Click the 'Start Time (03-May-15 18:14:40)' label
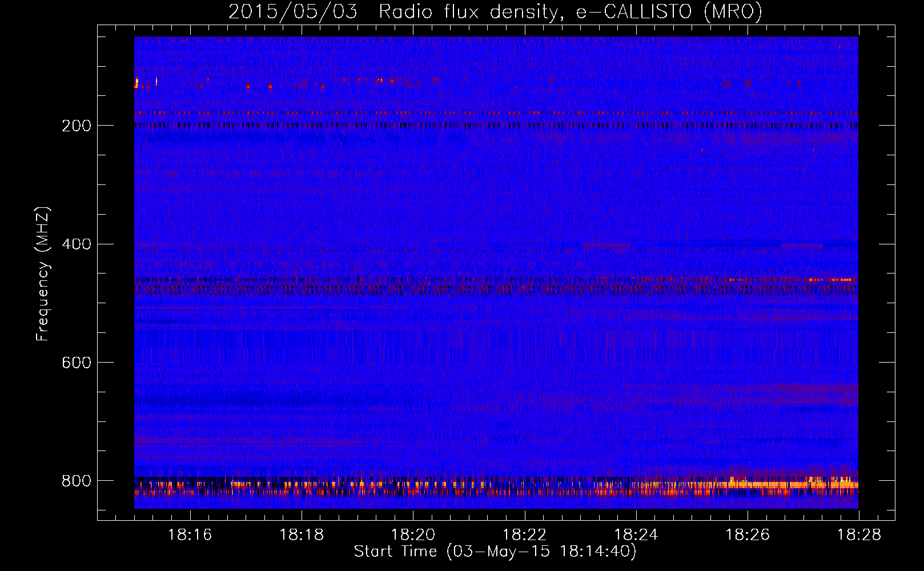The height and width of the screenshot is (571, 924). (495, 552)
